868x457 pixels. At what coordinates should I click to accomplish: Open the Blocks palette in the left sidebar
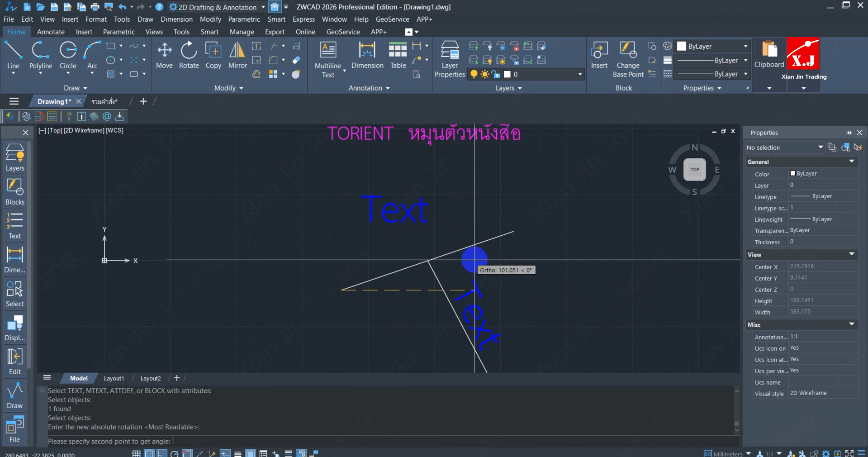(15, 191)
